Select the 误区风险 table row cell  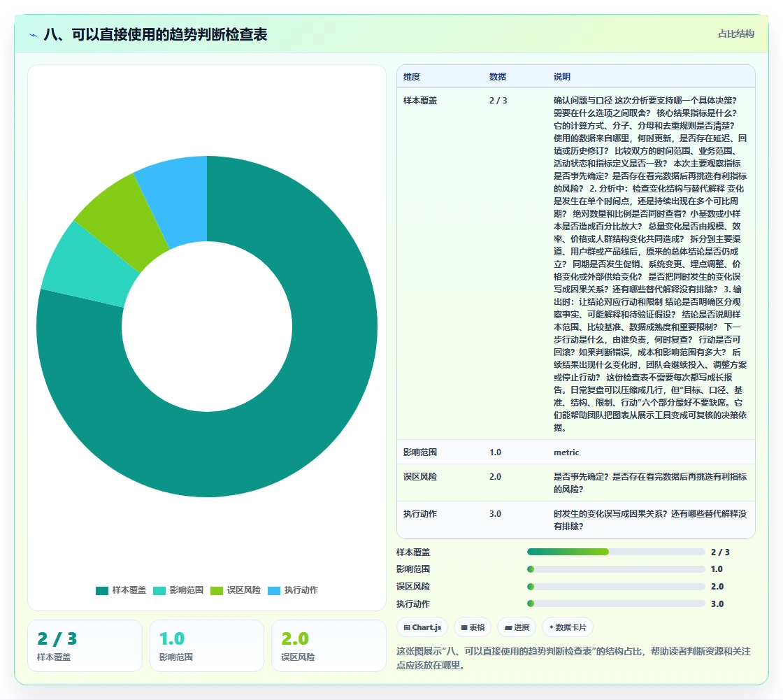(x=420, y=477)
